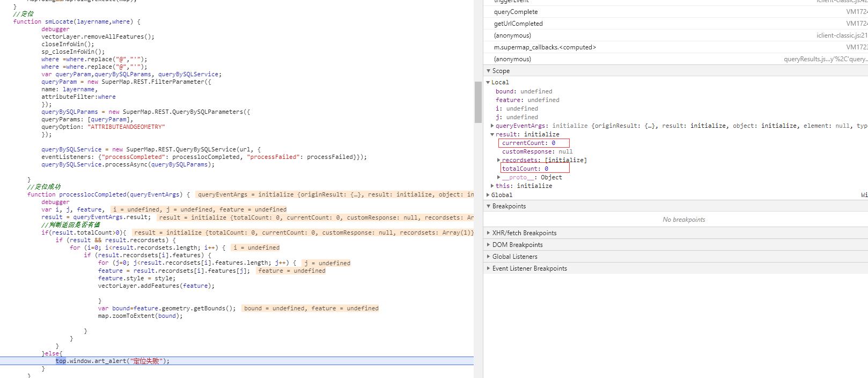Click the 'customResponse: null' property
This screenshot has height=378, width=868.
pos(537,151)
